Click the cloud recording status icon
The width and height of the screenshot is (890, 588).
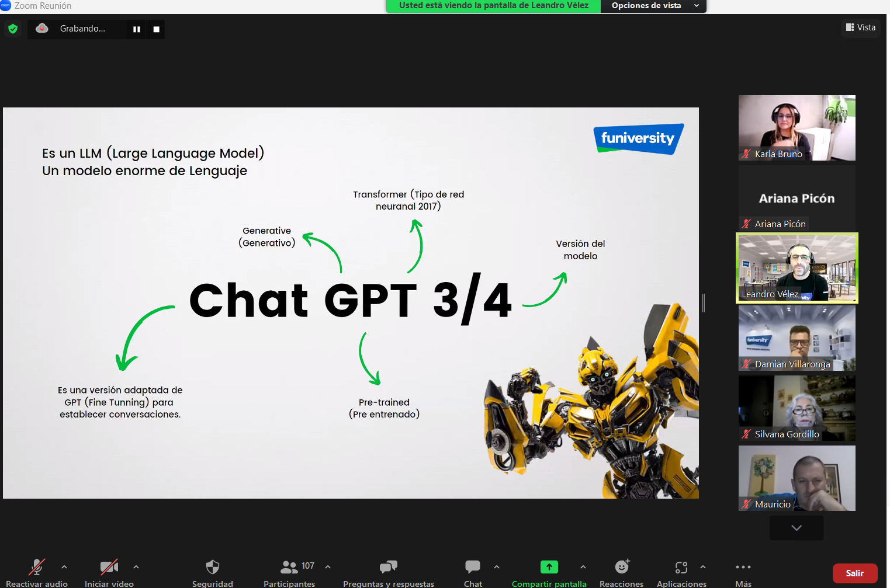pyautogui.click(x=42, y=28)
